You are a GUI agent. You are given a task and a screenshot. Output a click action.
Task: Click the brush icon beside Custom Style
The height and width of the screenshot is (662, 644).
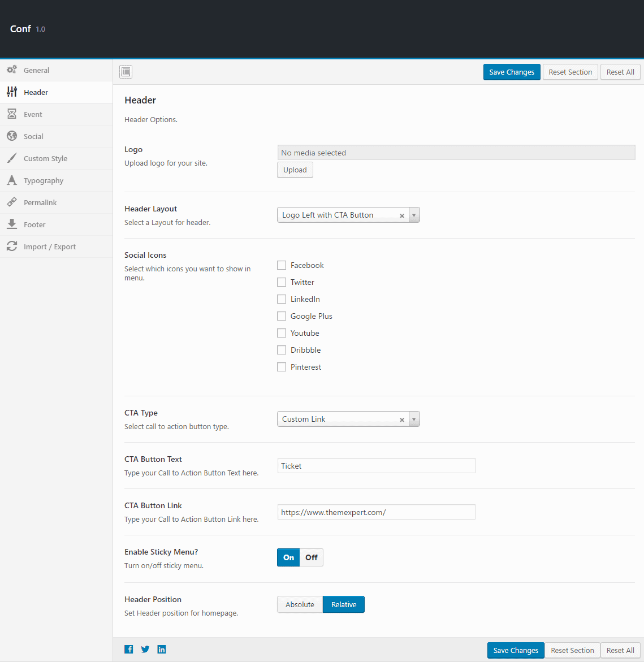tap(12, 158)
